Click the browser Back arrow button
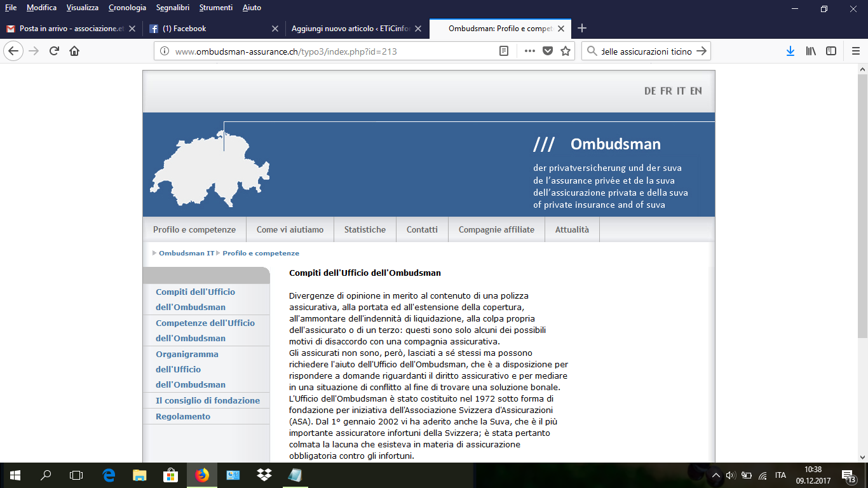The width and height of the screenshot is (868, 488). (x=13, y=51)
